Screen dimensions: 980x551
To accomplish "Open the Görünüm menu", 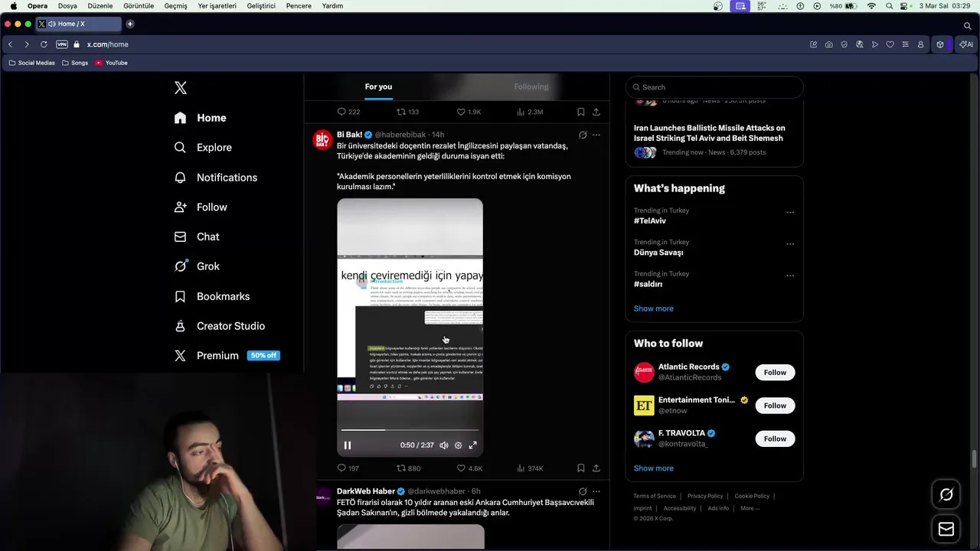I will pyautogui.click(x=139, y=5).
